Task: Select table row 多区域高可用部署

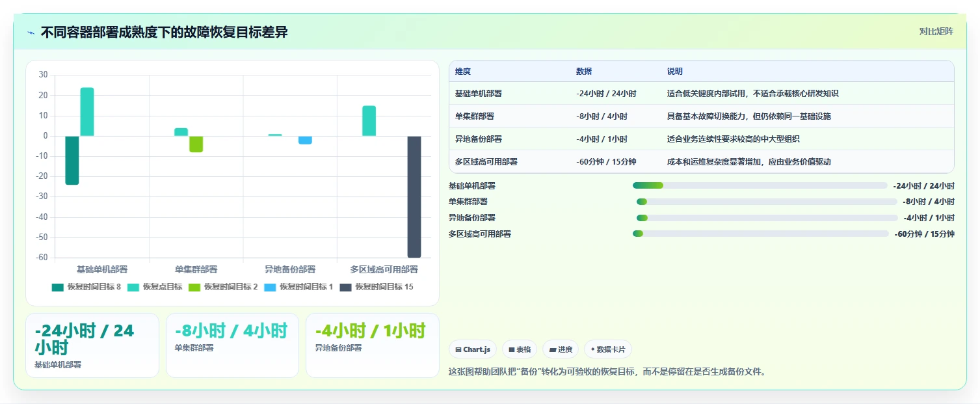Action: (x=701, y=162)
